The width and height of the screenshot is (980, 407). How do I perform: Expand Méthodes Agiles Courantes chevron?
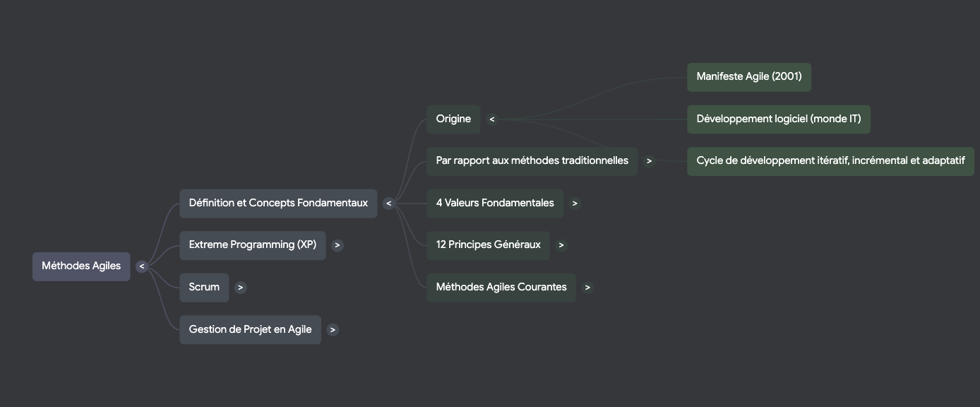587,288
